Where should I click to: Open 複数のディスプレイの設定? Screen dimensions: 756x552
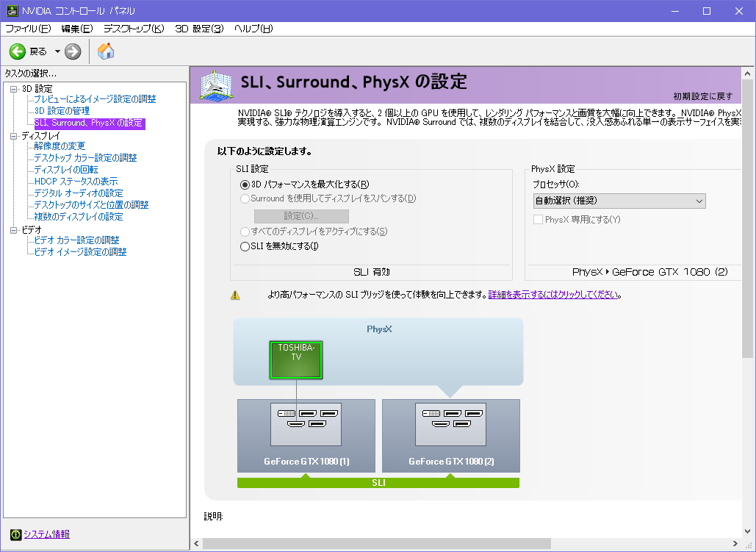click(x=79, y=217)
